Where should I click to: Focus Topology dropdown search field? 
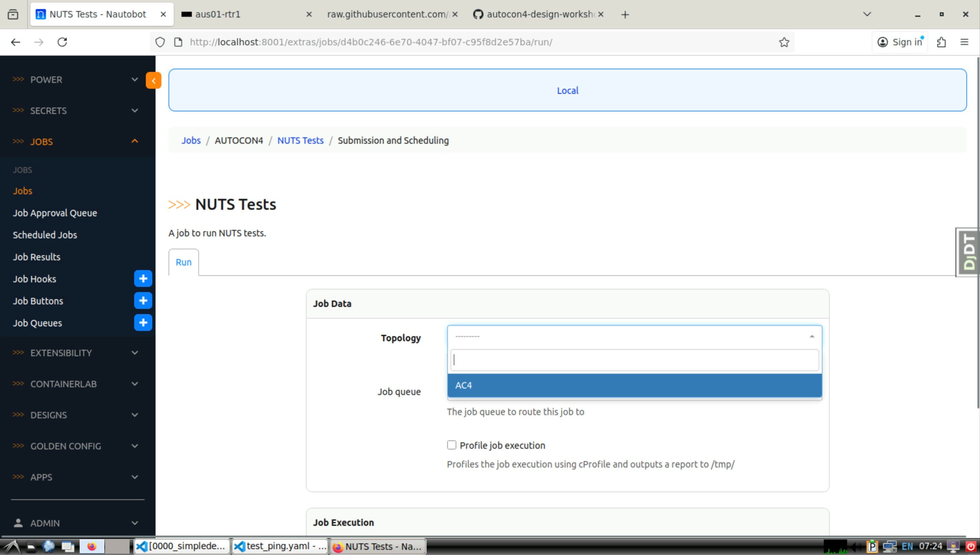click(634, 360)
